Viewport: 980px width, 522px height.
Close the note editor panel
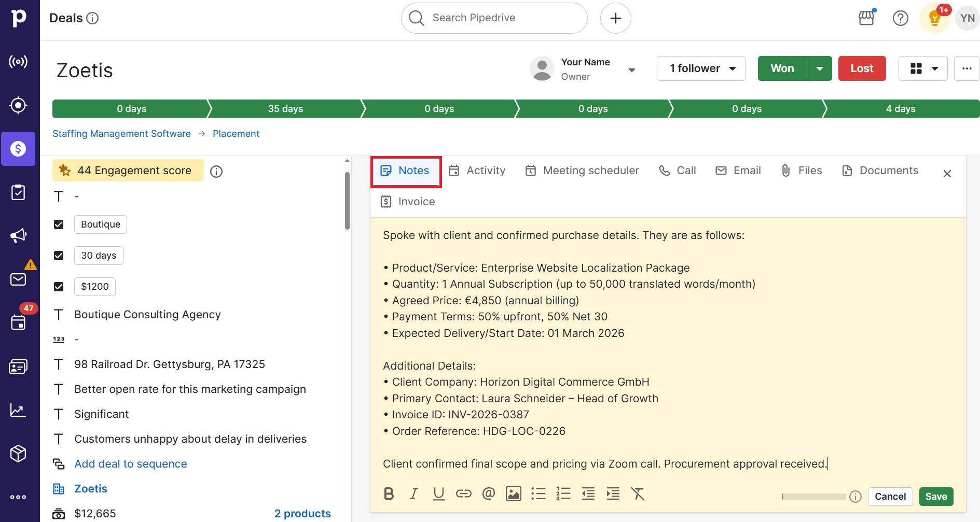947,174
